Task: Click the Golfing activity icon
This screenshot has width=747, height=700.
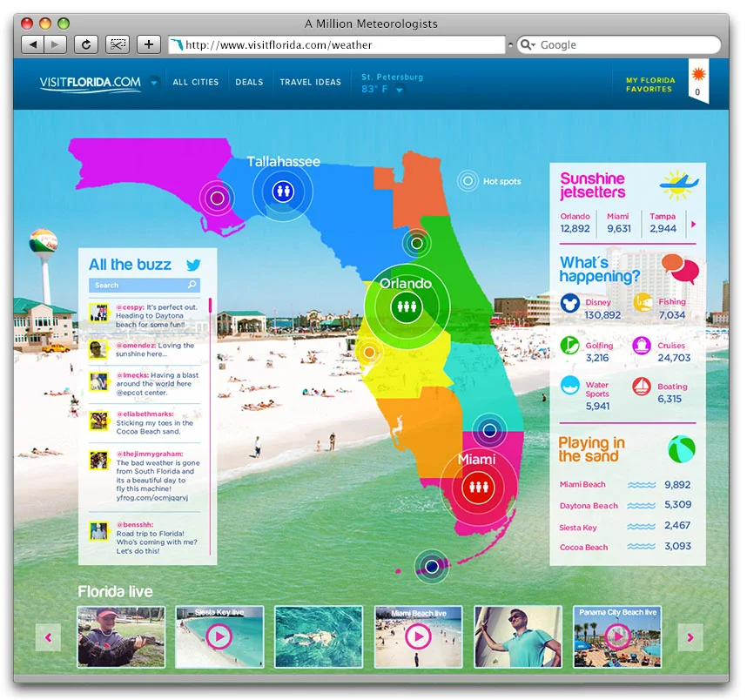Action: (x=569, y=346)
